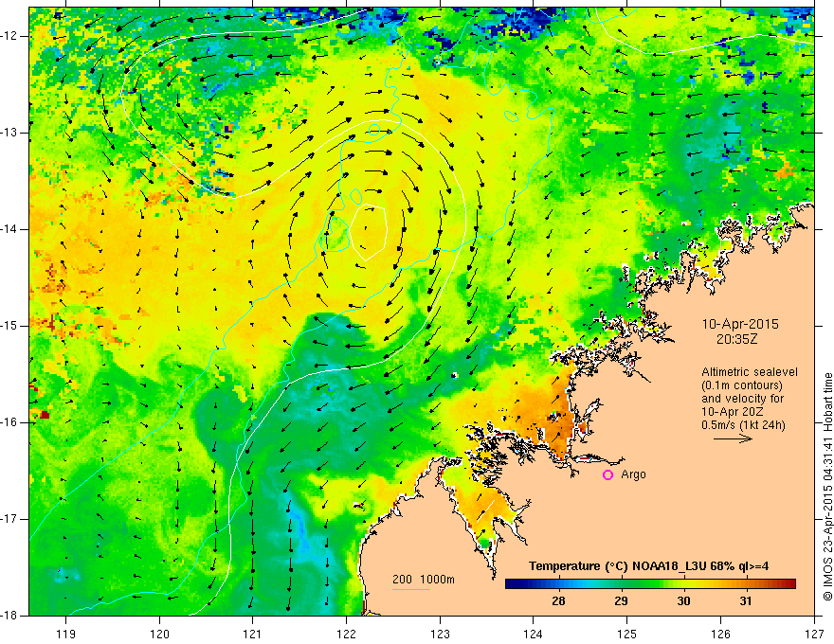
Task: Click the longitude axis label 123
Action: [440, 634]
